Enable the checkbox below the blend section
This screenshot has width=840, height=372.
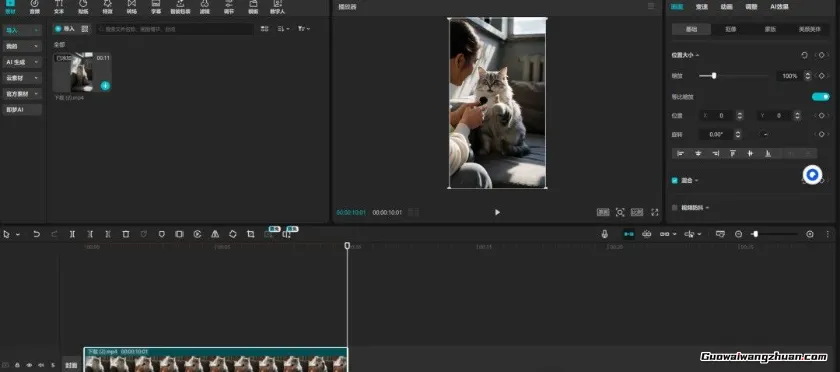674,207
